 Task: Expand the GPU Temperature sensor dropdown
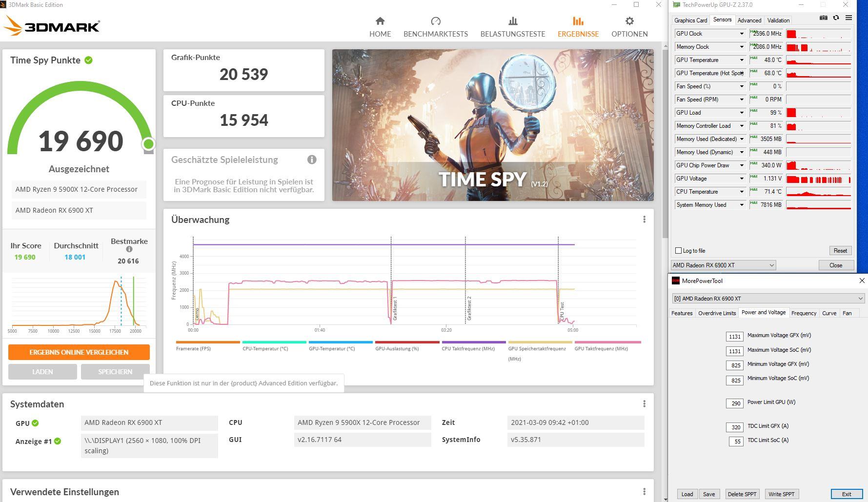pos(742,60)
